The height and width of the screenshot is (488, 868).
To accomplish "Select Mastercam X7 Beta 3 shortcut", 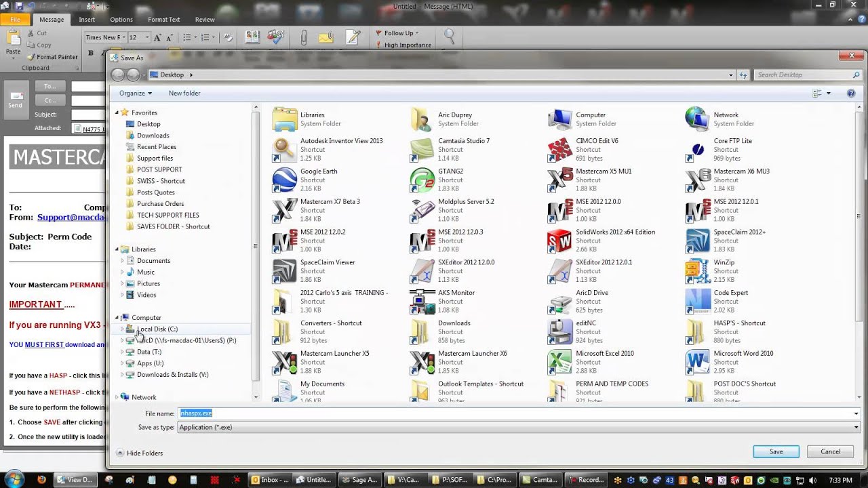I will (x=317, y=210).
